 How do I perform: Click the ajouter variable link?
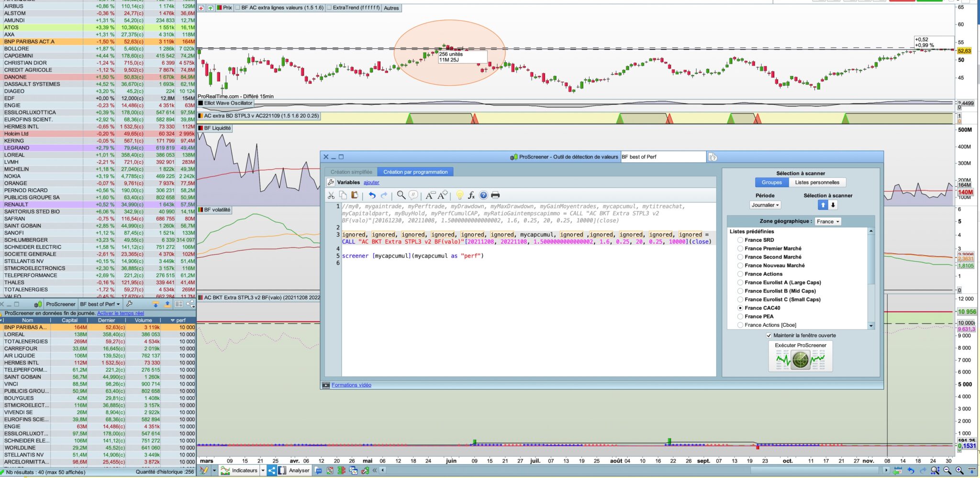pyautogui.click(x=371, y=182)
